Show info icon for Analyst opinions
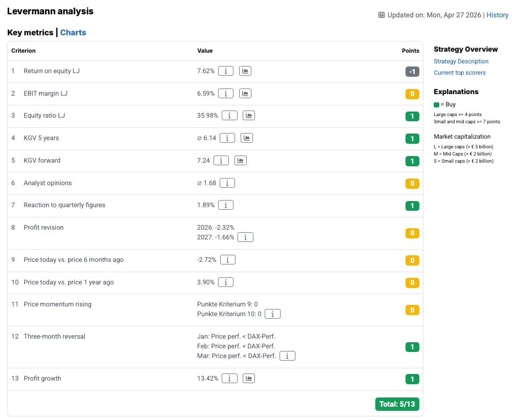The height and width of the screenshot is (420, 512). 227,183
